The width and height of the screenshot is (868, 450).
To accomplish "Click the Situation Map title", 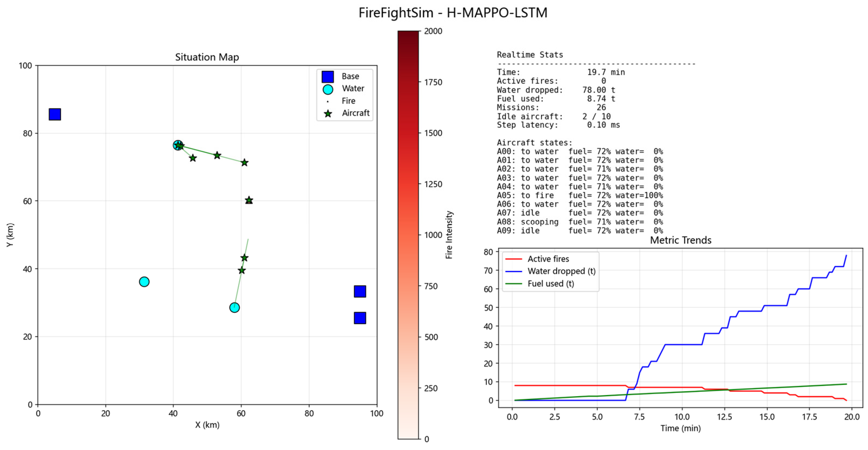I will [207, 57].
